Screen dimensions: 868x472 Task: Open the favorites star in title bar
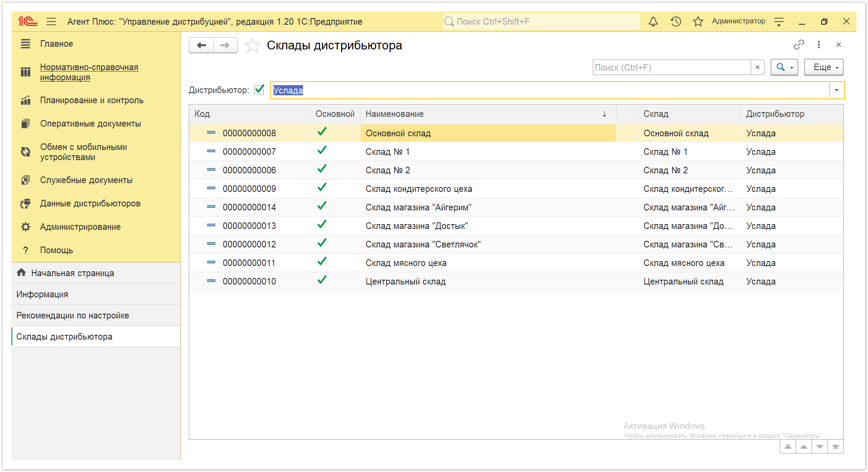[x=698, y=21]
